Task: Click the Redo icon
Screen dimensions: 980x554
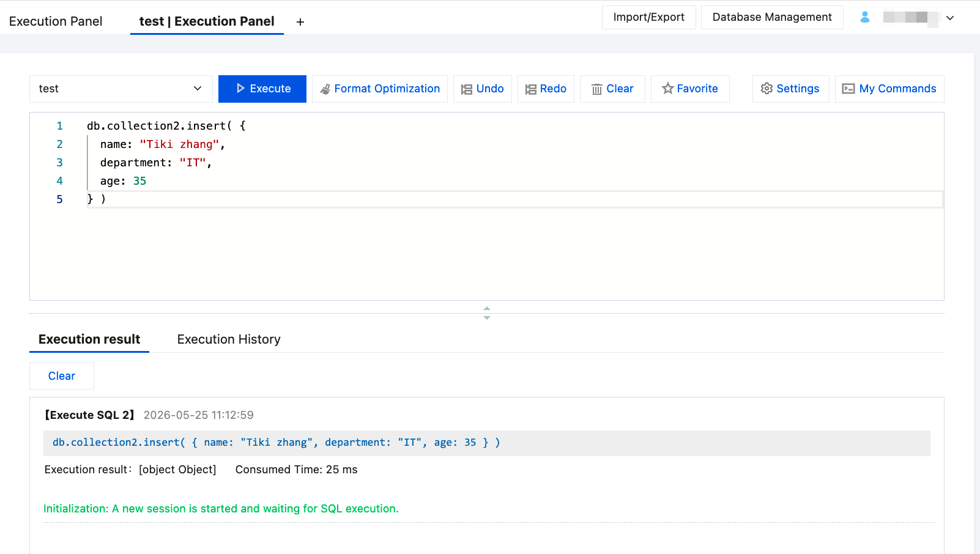Action: tap(530, 89)
